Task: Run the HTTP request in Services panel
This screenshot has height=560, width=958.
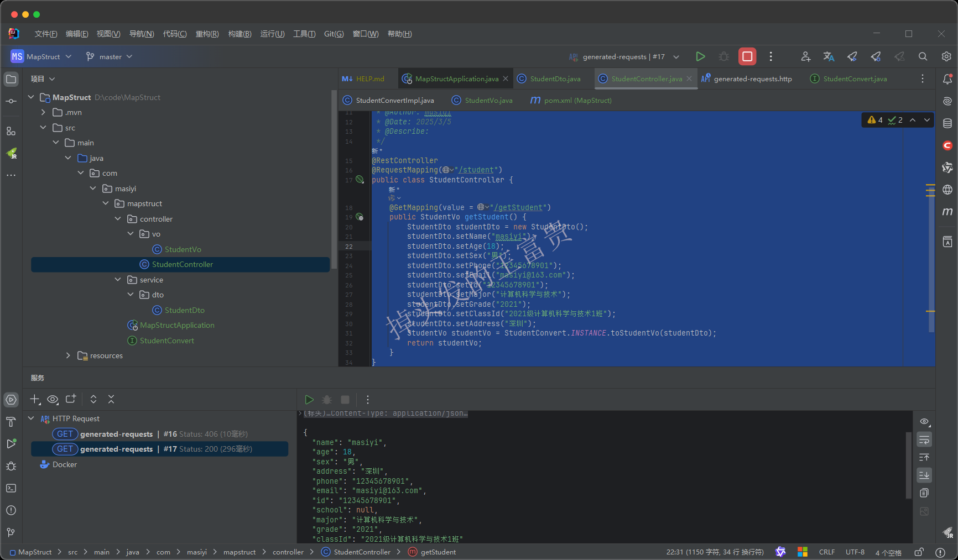Action: tap(309, 400)
